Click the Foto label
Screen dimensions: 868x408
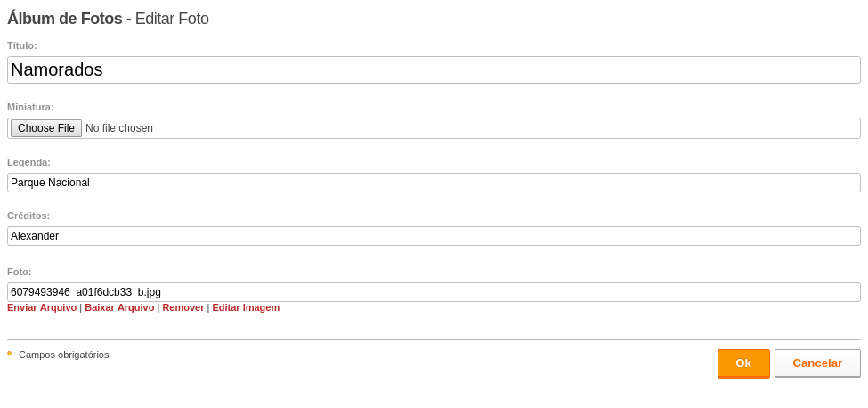20,272
